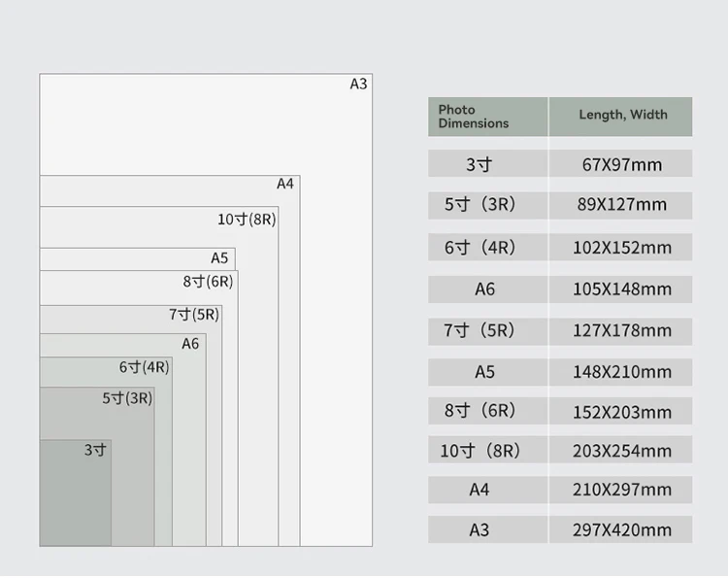Viewport: 728px width, 578px height.
Task: Click the 89X127mm table cell
Action: point(621,206)
